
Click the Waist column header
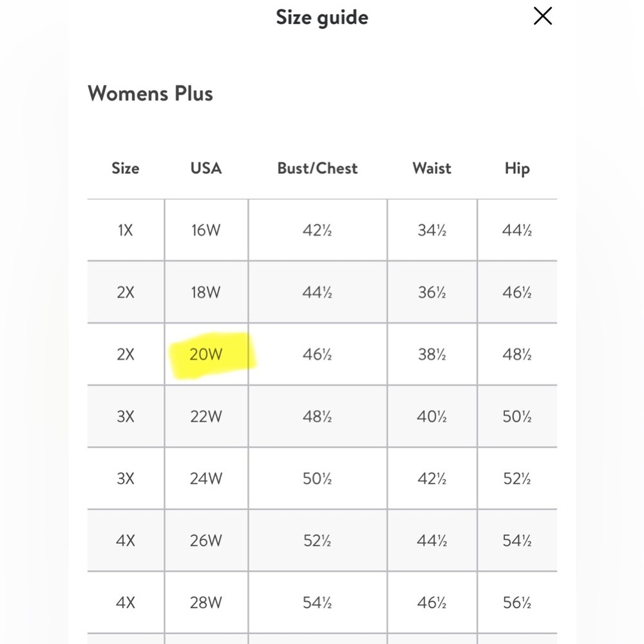click(x=431, y=168)
